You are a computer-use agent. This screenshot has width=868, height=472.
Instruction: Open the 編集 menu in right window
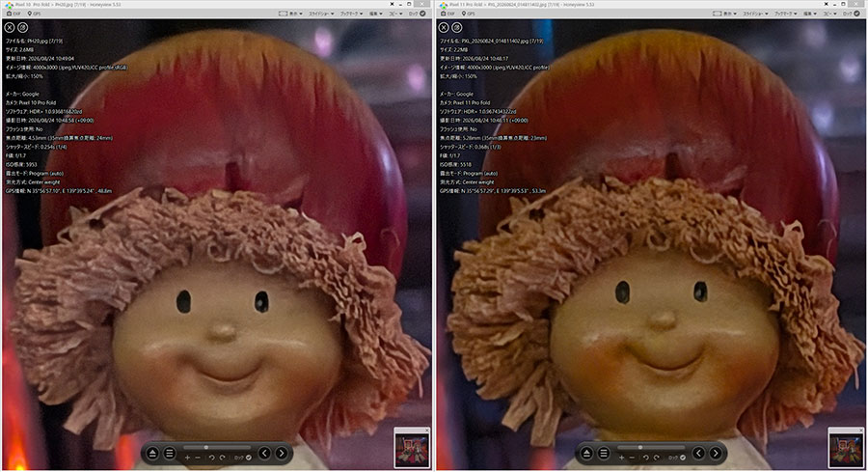810,14
